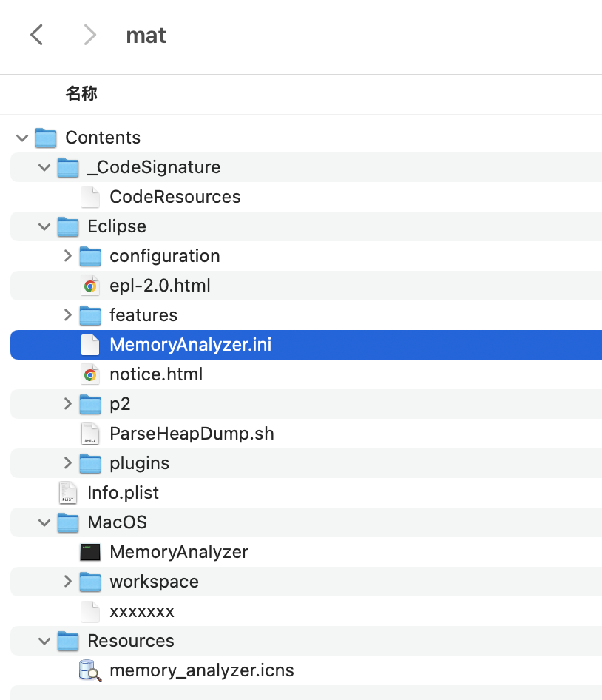Expand the features folder
Screen dimensions: 602x700
[67, 315]
